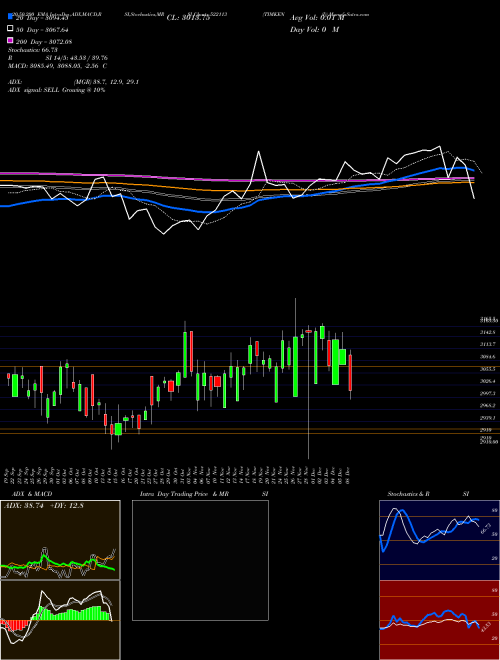Click the 66.73 value on Stochastics chart
Viewport: 500px width, 660px height.
[486, 529]
